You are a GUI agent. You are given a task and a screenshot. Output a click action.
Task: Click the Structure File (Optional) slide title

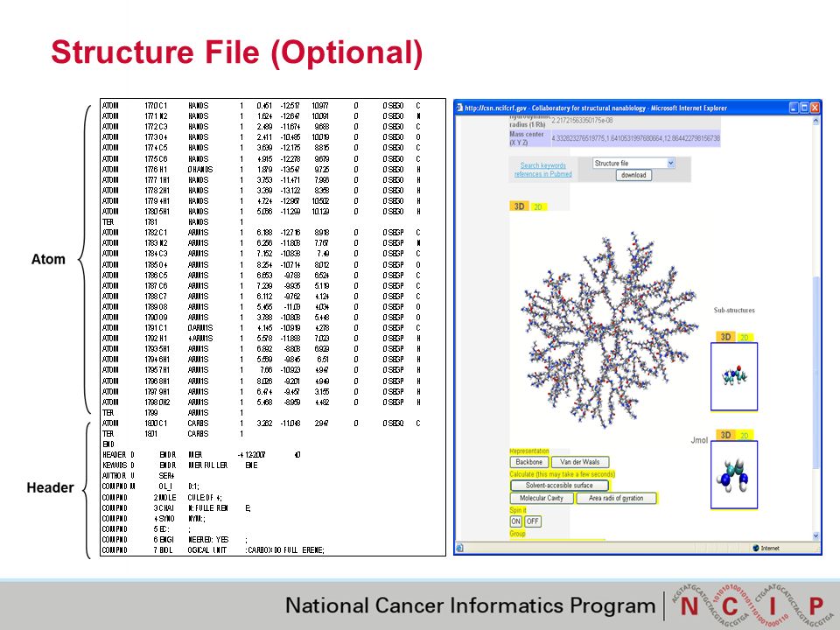237,52
